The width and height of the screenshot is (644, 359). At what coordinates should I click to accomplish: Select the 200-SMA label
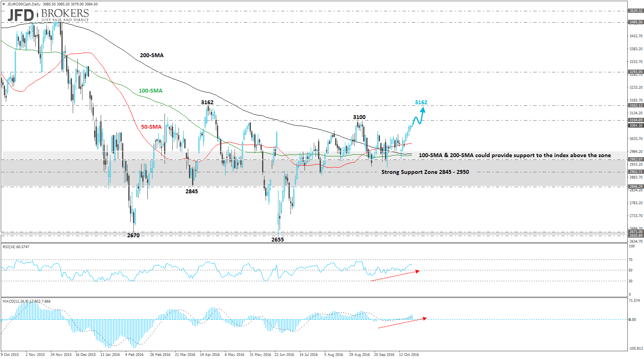coord(152,55)
